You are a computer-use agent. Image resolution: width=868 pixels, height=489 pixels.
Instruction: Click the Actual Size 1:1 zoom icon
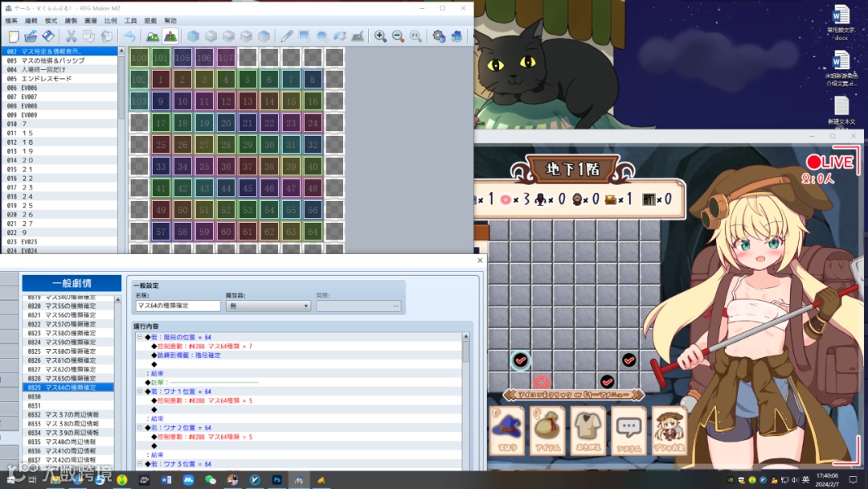(x=416, y=36)
